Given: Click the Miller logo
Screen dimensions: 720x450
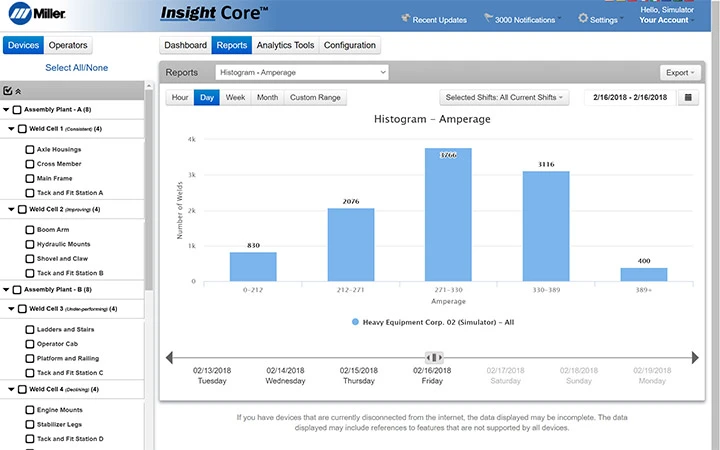Looking at the screenshot, I should [x=37, y=14].
